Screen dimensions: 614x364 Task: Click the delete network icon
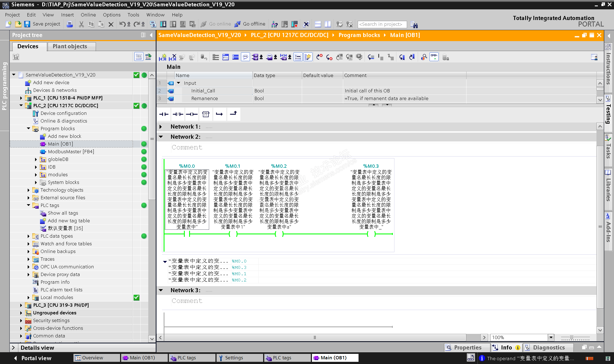tap(172, 57)
